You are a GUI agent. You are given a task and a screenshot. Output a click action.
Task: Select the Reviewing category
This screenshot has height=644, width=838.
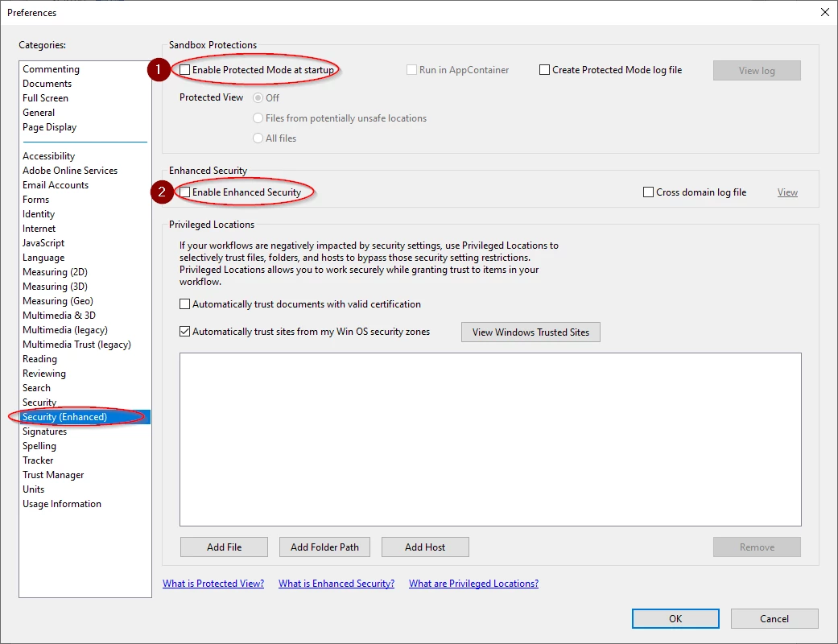44,374
